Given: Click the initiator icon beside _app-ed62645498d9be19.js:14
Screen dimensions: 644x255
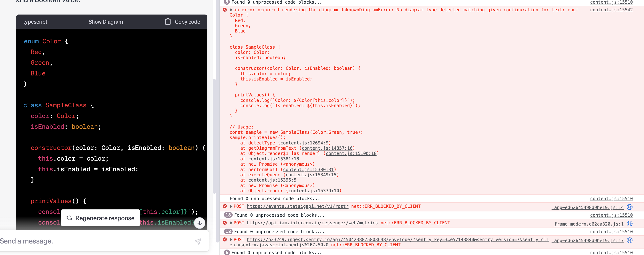Looking at the screenshot, I should click(x=630, y=207).
